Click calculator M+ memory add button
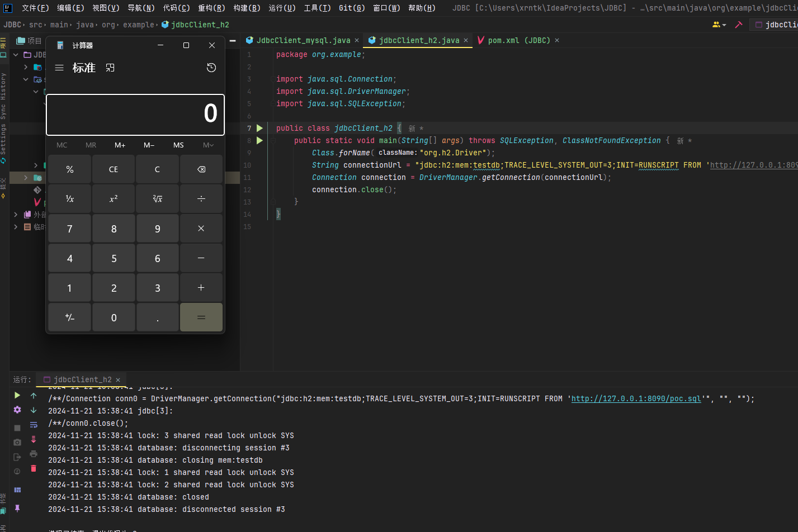The height and width of the screenshot is (532, 798). pyautogui.click(x=120, y=145)
